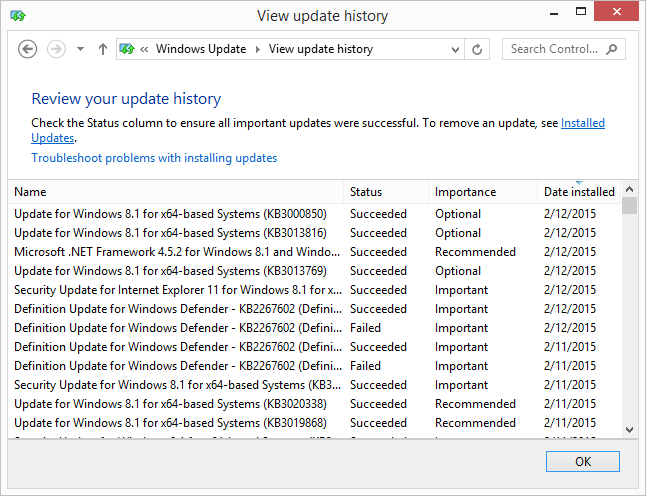Select update KB3013816 row
This screenshot has height=496, width=646.
coord(314,233)
